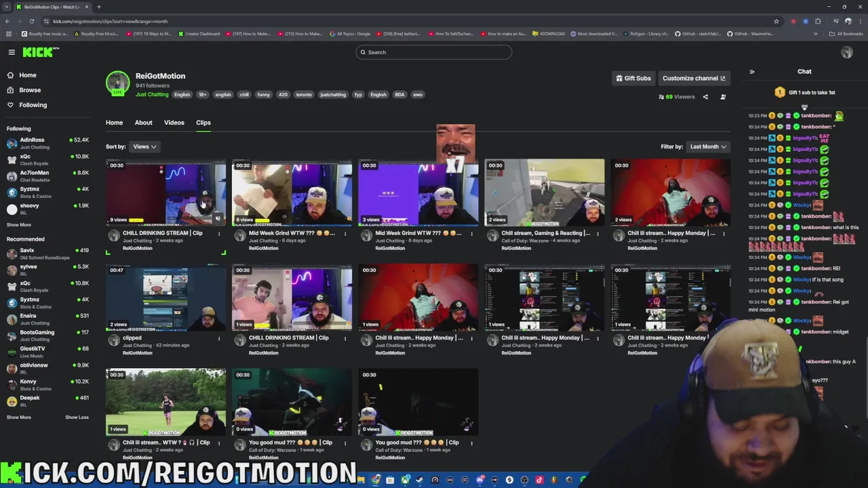Open AdinRoss in Following list
The image size is (868, 488).
pos(47,143)
